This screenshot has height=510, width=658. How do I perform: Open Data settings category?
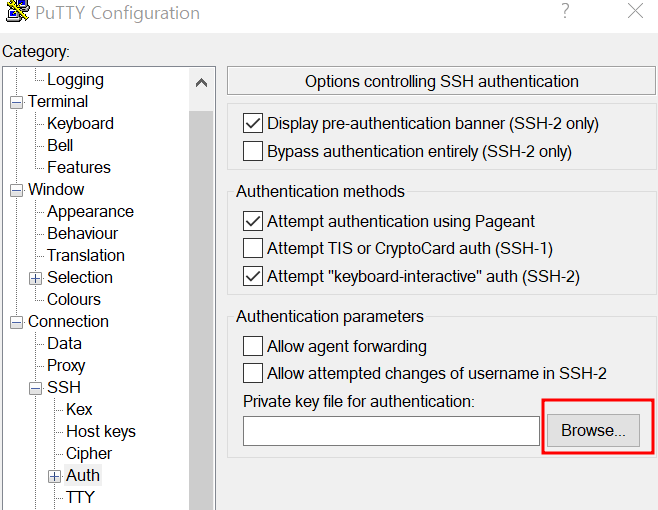coord(64,343)
